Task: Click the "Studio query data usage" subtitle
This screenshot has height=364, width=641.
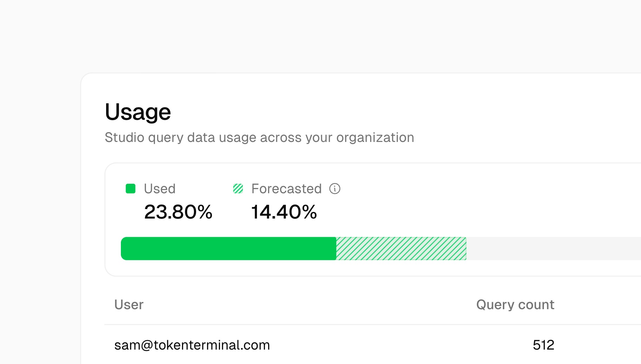Action: click(x=259, y=137)
